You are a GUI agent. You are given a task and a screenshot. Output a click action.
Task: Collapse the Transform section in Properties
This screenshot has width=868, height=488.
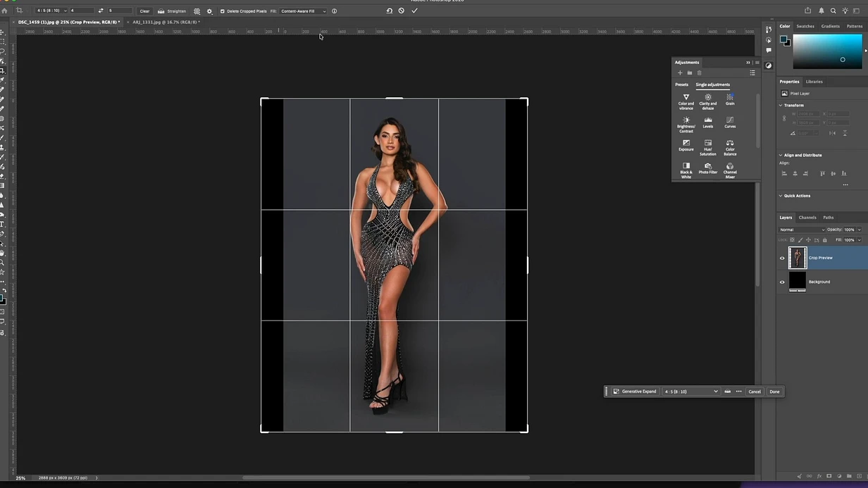(x=781, y=105)
